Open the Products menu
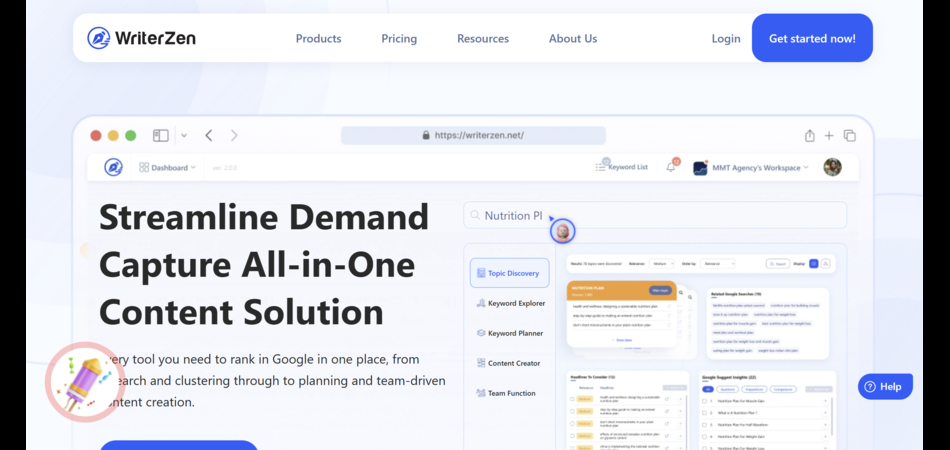This screenshot has height=450, width=950. point(318,38)
